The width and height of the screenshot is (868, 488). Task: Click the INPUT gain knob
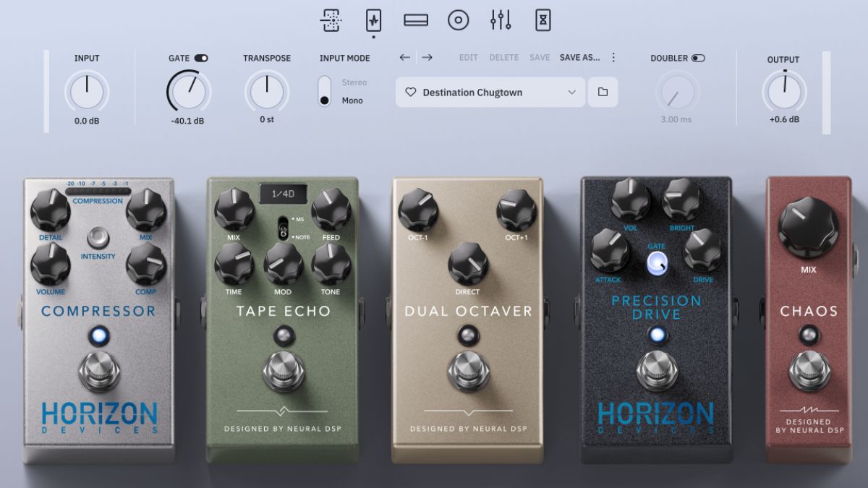point(87,91)
